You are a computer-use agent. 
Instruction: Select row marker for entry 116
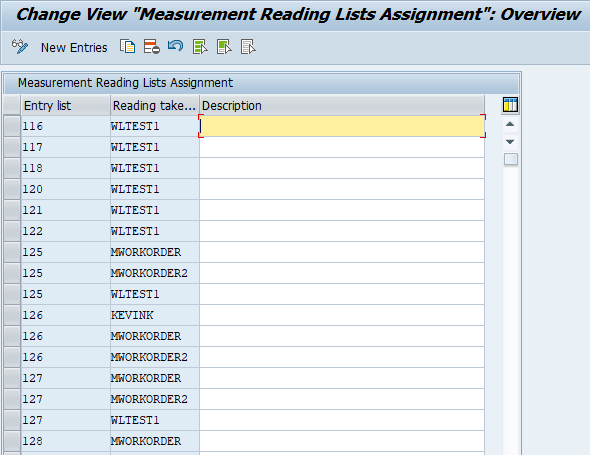click(x=12, y=126)
